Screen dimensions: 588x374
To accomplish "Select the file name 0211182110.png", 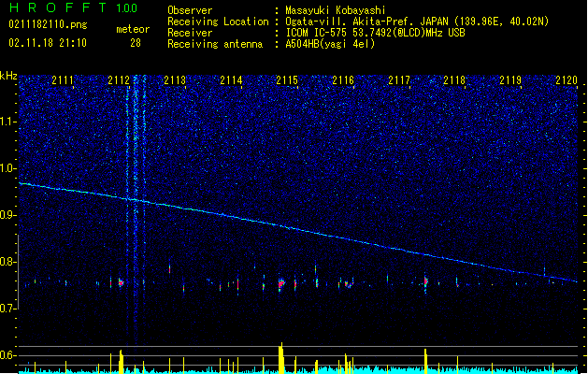I will tap(48, 25).
